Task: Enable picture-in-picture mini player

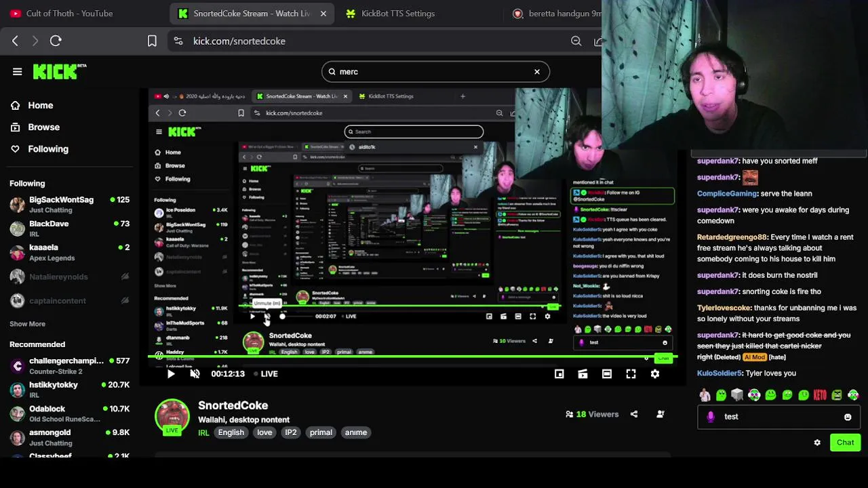Action: pos(559,373)
